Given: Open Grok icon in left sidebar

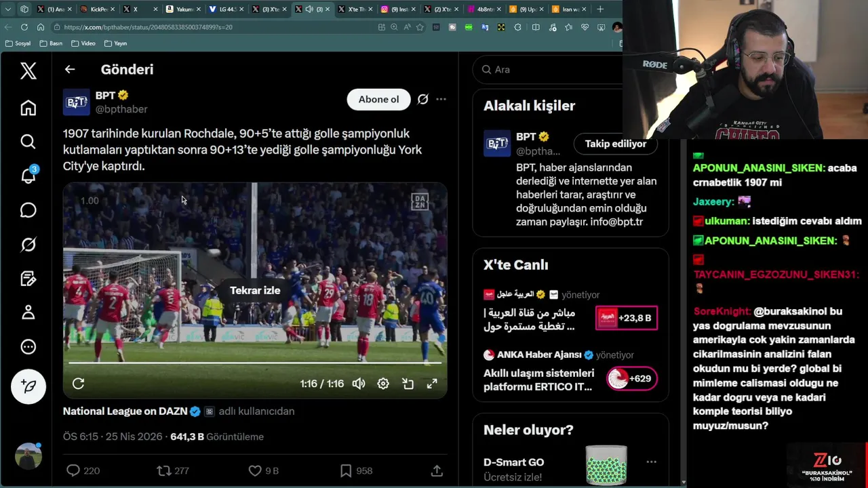Looking at the screenshot, I should (x=28, y=244).
